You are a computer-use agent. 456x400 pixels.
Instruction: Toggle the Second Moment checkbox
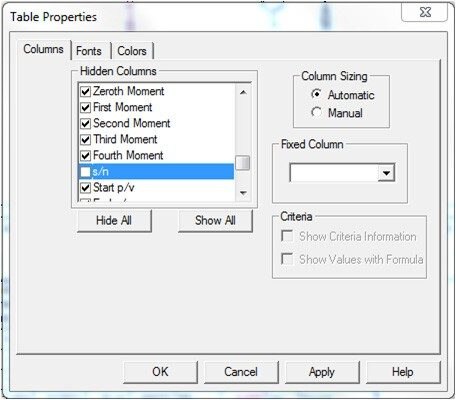coord(86,123)
